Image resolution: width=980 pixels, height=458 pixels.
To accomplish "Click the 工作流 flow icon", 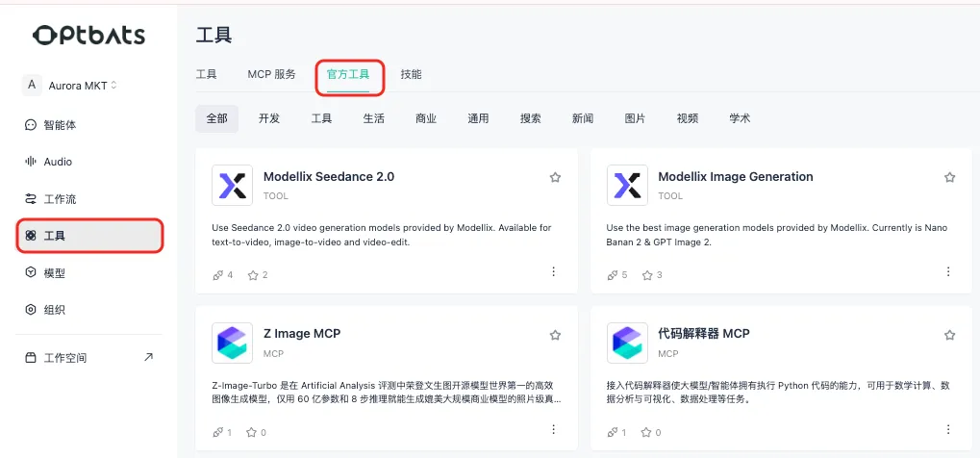I will (x=31, y=199).
